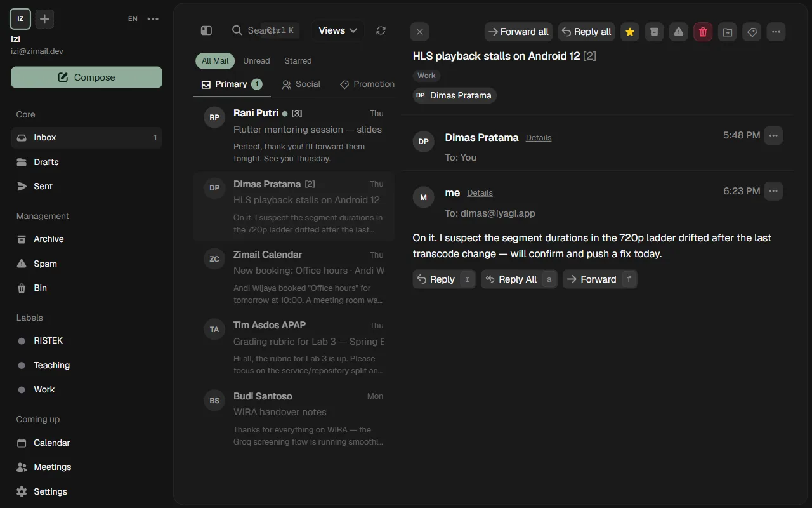Add a new account with plus icon

(x=44, y=19)
